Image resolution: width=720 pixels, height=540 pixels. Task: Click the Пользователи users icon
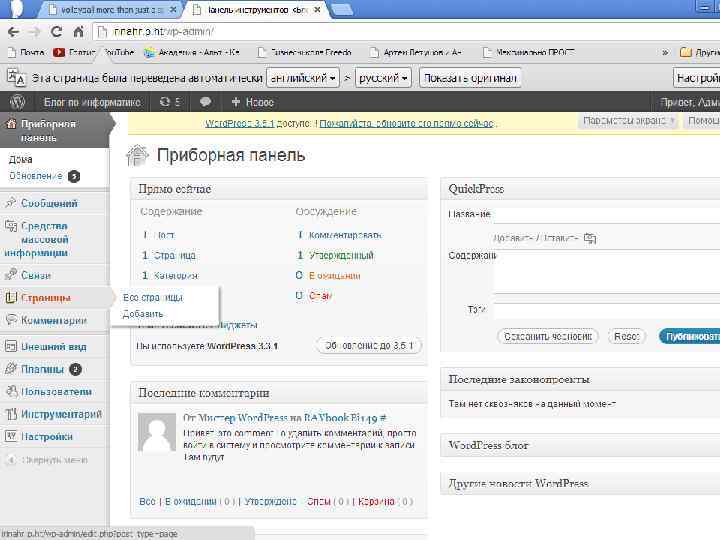coord(11,391)
